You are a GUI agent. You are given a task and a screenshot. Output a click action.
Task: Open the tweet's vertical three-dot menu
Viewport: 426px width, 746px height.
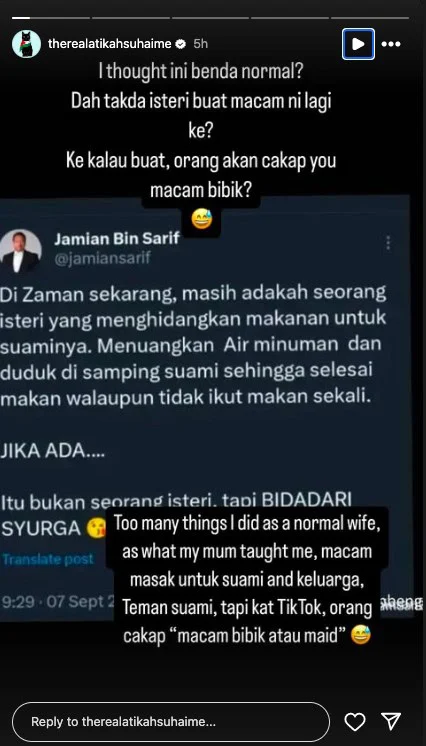tap(388, 243)
